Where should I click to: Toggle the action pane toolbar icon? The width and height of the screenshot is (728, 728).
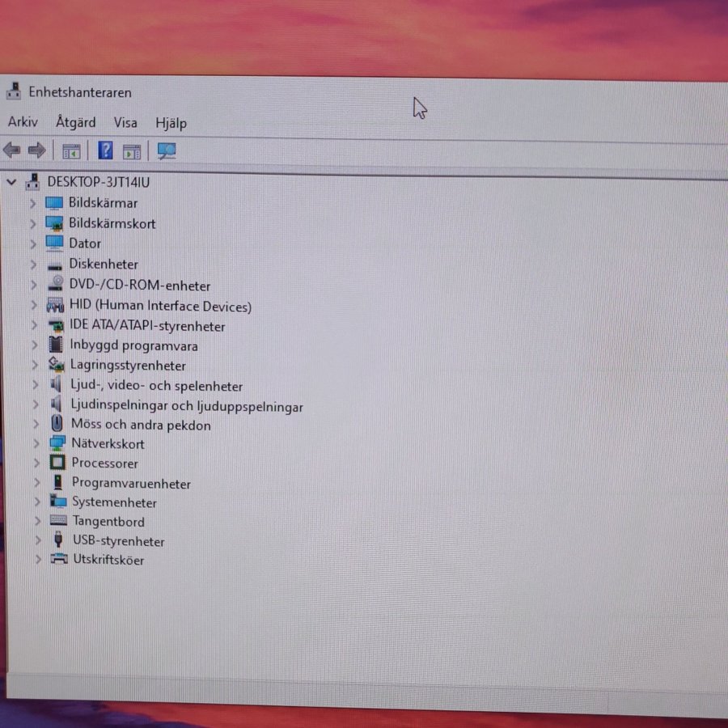click(132, 151)
